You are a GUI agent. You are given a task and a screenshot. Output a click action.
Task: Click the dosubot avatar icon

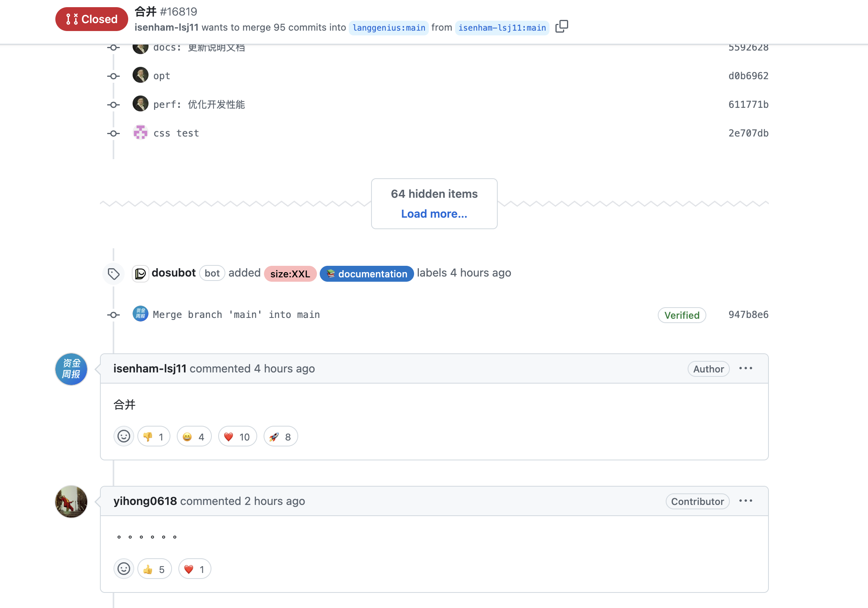pos(141,274)
